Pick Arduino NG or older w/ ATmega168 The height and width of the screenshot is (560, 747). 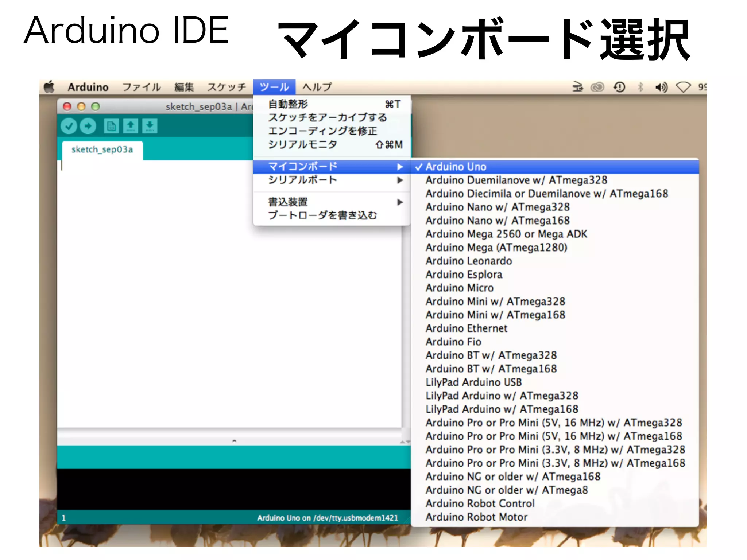pos(555,477)
